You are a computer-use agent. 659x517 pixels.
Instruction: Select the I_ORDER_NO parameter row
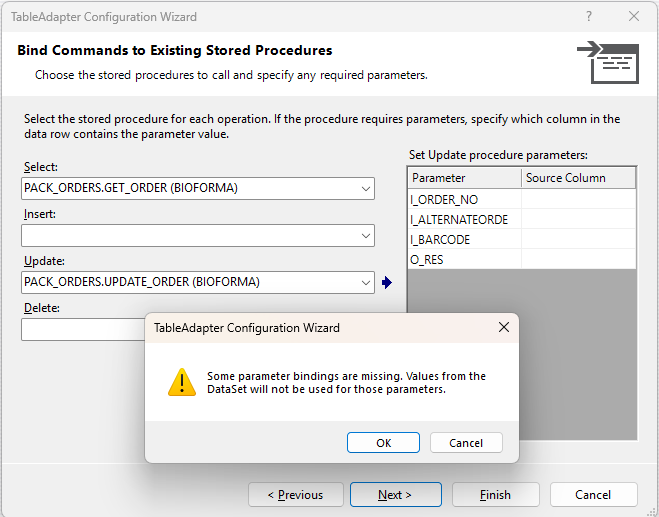coord(464,199)
